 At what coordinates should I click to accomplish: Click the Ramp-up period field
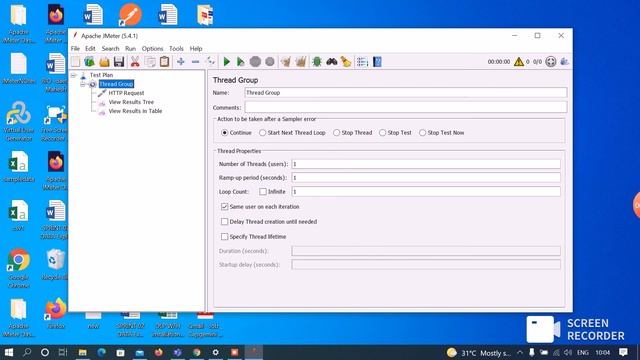tap(426, 178)
